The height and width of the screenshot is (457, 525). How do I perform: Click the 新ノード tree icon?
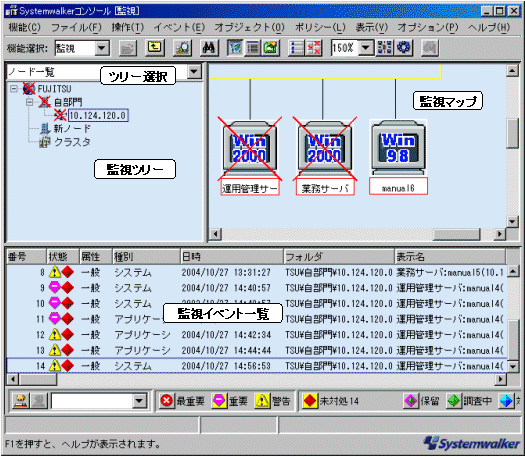(45, 129)
